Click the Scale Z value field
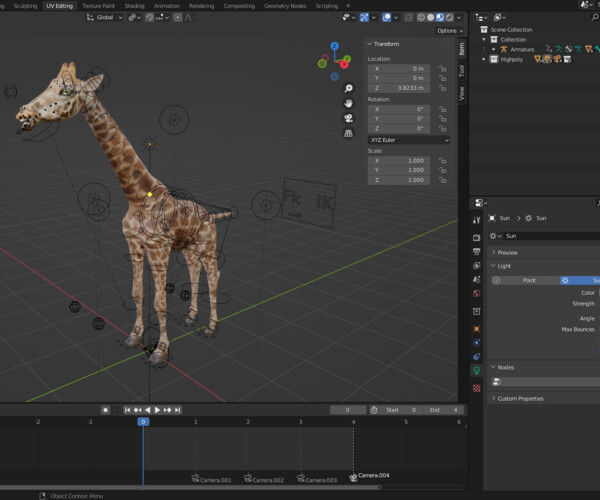Screen dimensions: 600x500 coord(399,180)
